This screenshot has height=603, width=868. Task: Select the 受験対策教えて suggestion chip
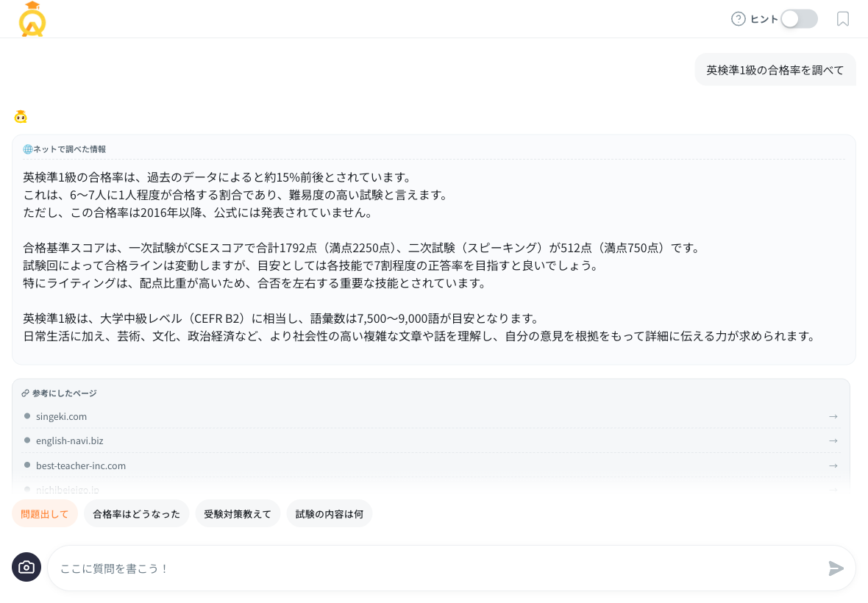click(x=238, y=513)
